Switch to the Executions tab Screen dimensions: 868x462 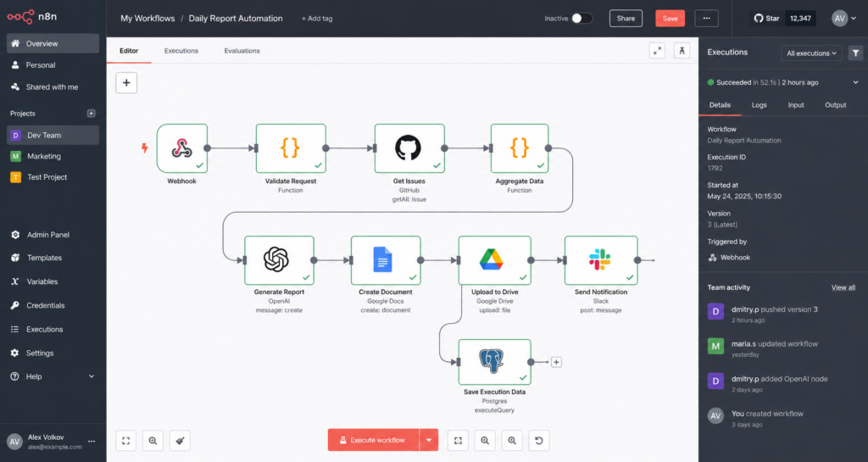(x=181, y=51)
